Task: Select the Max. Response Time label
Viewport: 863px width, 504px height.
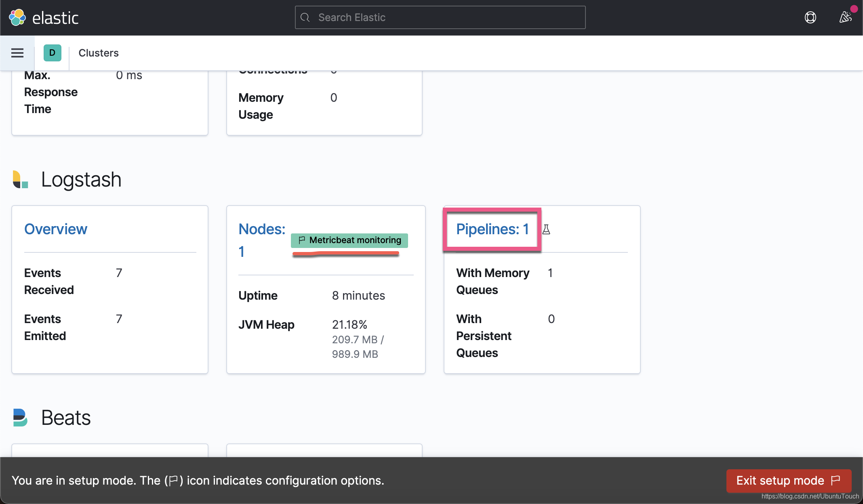Action: (51, 92)
